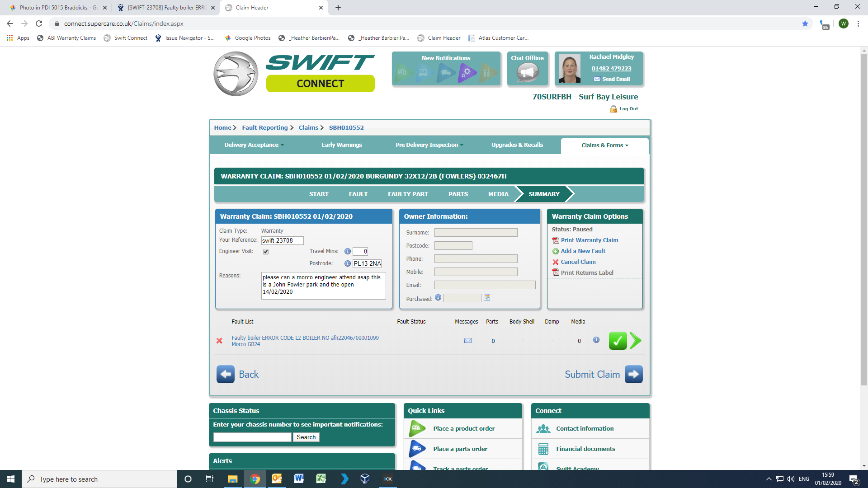Viewport: 868px width, 488px height.
Task: Click the chassis number input field
Action: [x=252, y=437]
